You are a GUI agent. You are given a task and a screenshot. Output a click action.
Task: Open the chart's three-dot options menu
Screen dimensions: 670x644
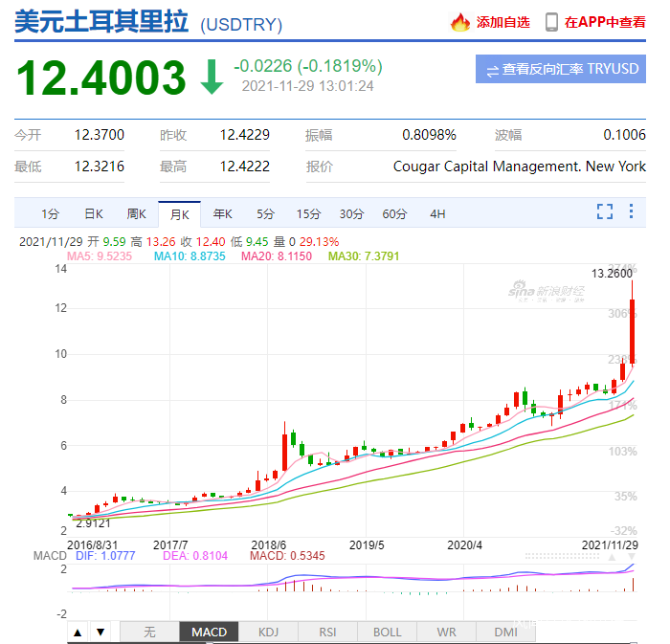click(x=631, y=211)
